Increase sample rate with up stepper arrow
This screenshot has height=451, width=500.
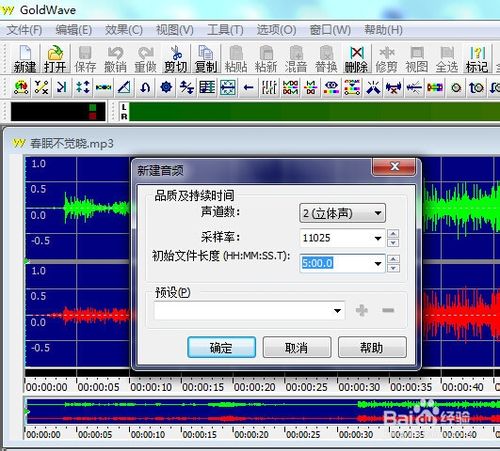pos(393,234)
